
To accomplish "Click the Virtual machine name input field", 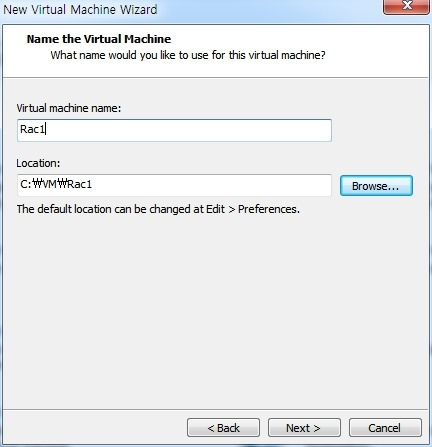I will (174, 130).
